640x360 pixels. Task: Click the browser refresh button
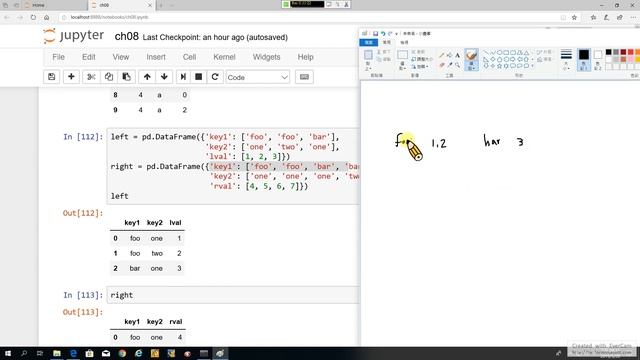[33, 18]
